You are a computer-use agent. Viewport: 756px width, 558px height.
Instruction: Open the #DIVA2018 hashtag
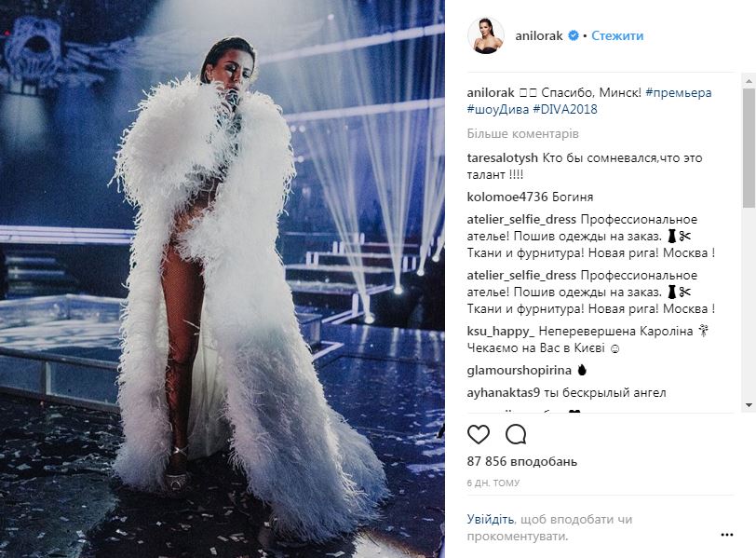point(565,109)
